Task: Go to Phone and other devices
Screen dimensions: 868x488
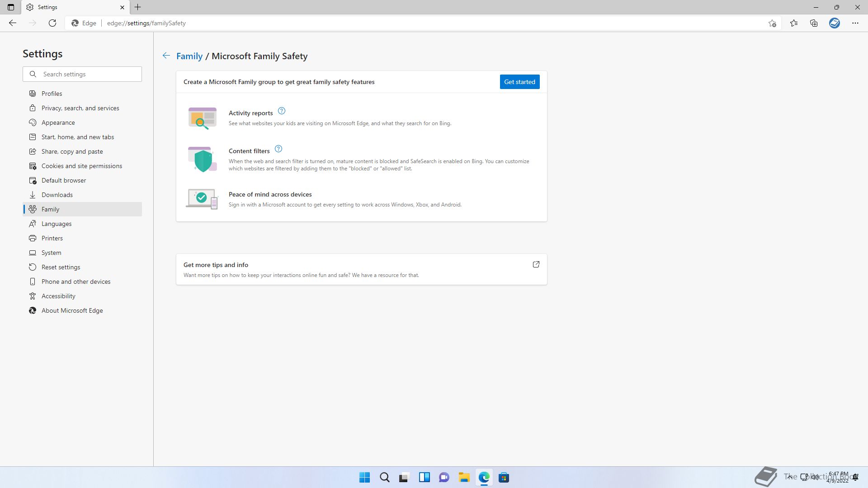Action: 82,282
